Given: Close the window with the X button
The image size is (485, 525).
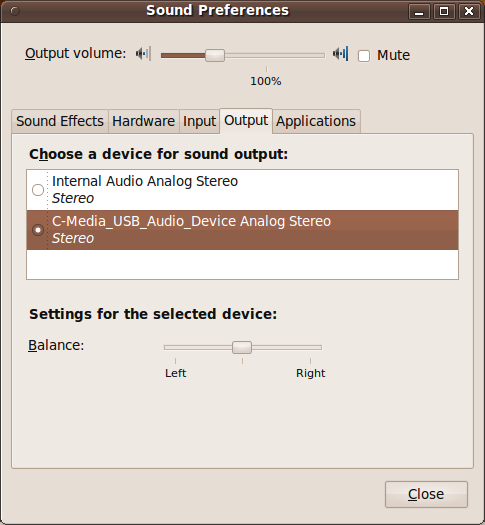Looking at the screenshot, I should 469,11.
